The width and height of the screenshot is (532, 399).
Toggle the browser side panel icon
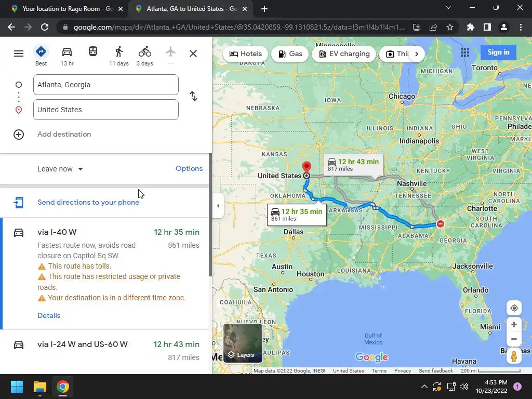pos(487,27)
